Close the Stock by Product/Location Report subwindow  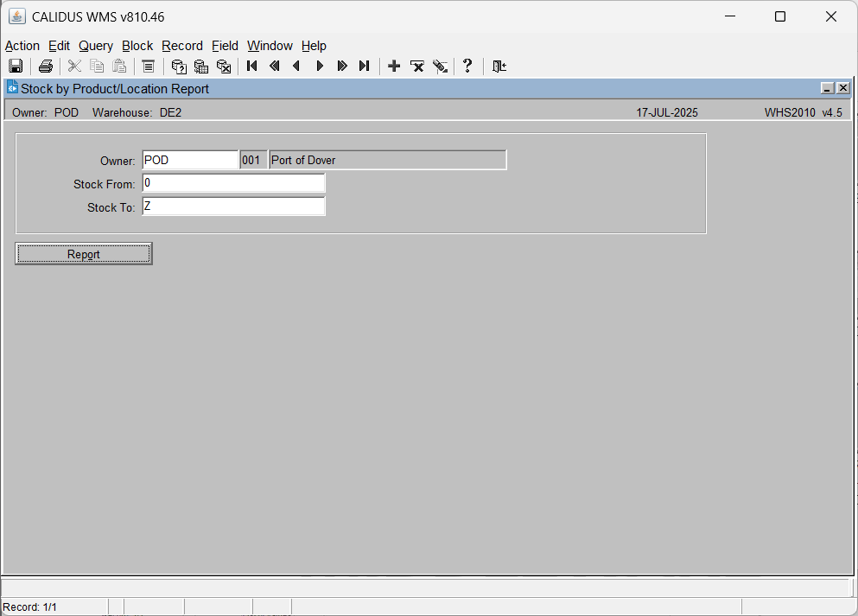843,88
